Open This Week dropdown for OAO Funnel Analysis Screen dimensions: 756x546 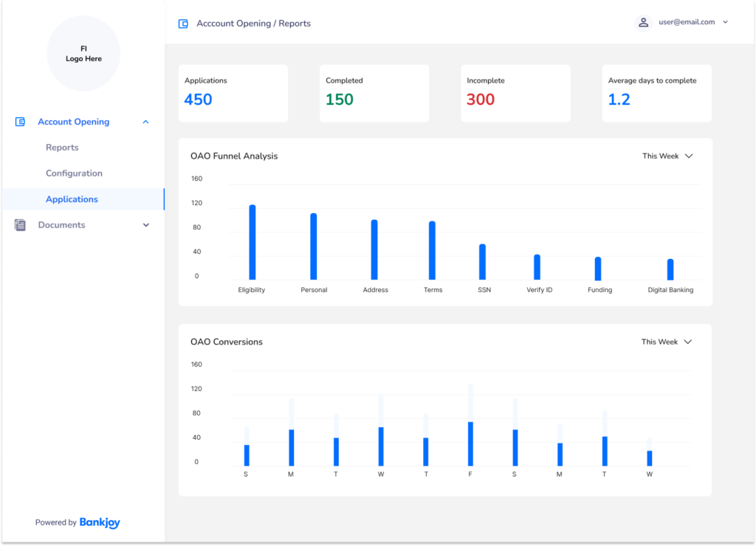coord(667,156)
